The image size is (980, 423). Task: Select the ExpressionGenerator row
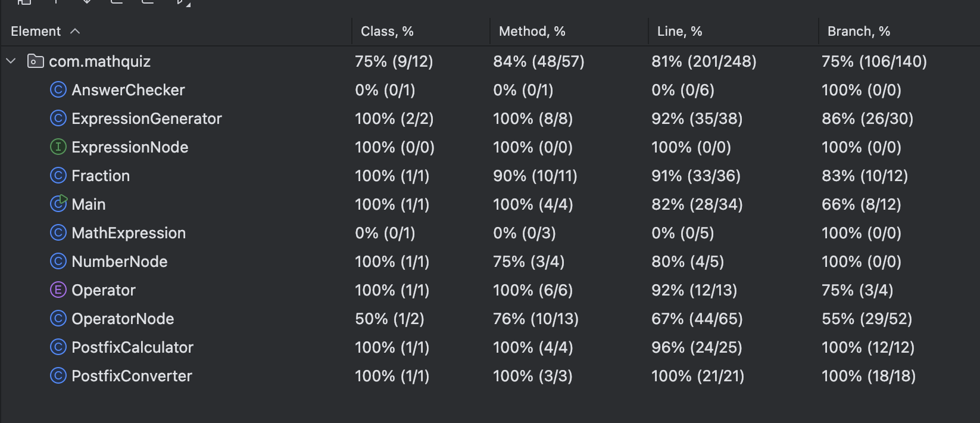[x=146, y=119]
